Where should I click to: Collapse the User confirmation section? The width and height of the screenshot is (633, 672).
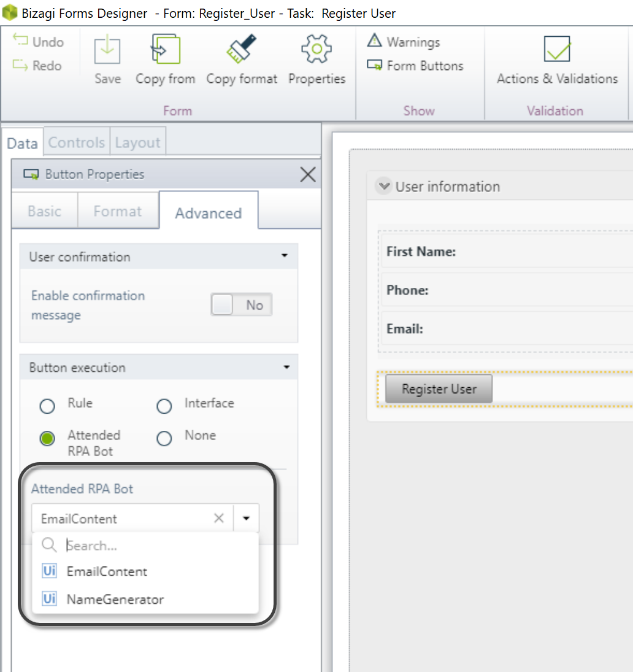point(285,256)
